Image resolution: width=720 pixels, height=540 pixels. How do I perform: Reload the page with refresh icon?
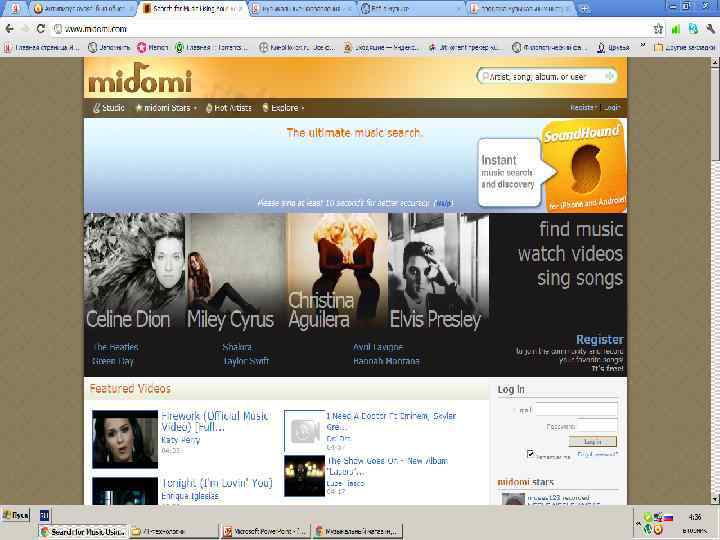point(41,28)
